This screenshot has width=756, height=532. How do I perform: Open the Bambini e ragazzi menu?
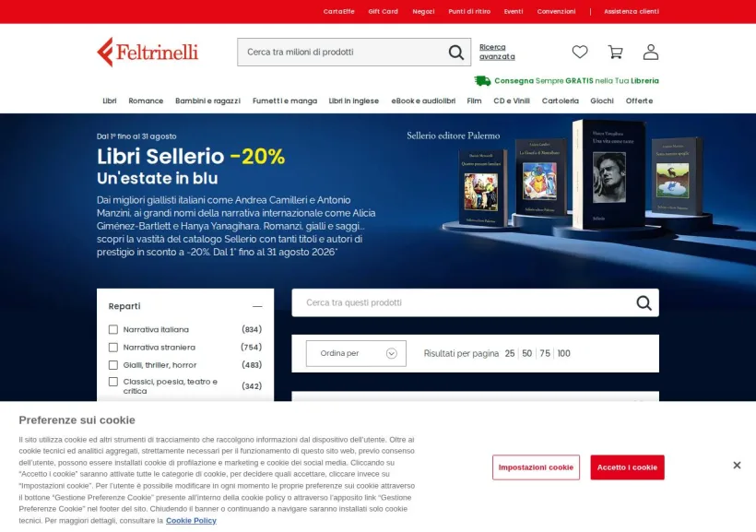207,100
